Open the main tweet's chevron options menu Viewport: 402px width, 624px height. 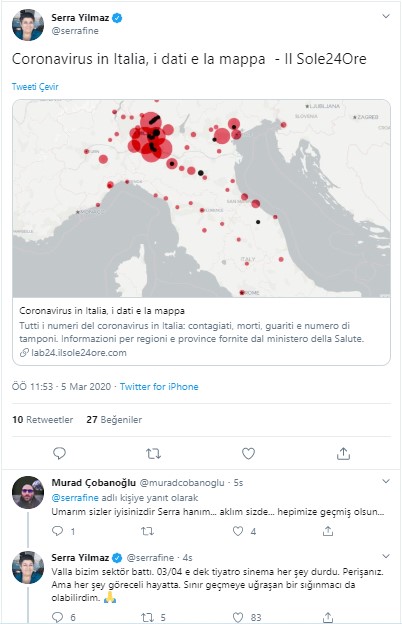click(386, 16)
